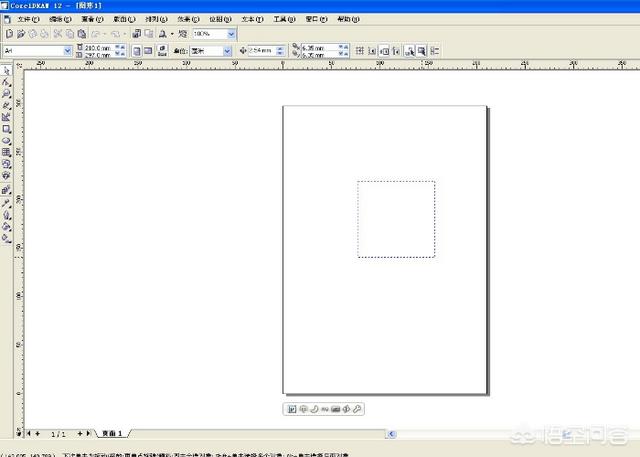Click the Open file icon
The width and height of the screenshot is (640, 457).
pyautogui.click(x=21, y=34)
